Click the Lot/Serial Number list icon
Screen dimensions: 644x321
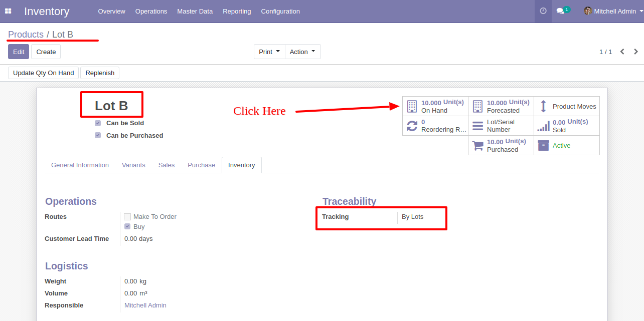[x=478, y=126]
